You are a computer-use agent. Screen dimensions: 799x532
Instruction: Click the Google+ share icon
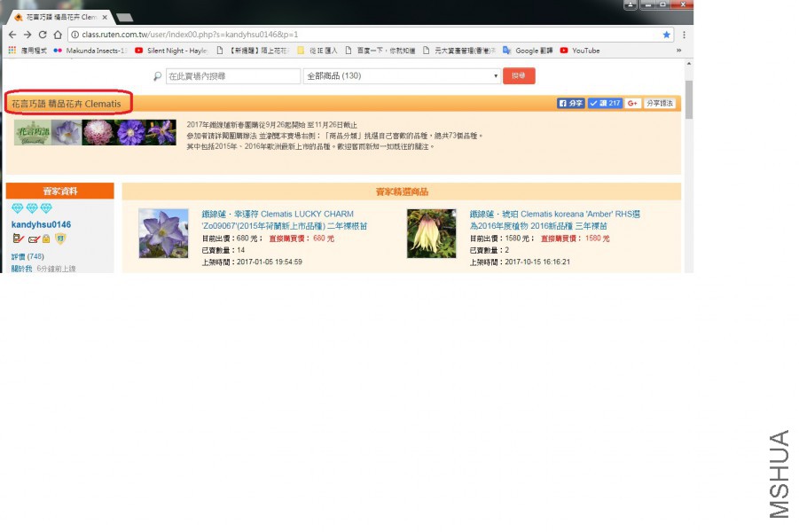tap(632, 104)
